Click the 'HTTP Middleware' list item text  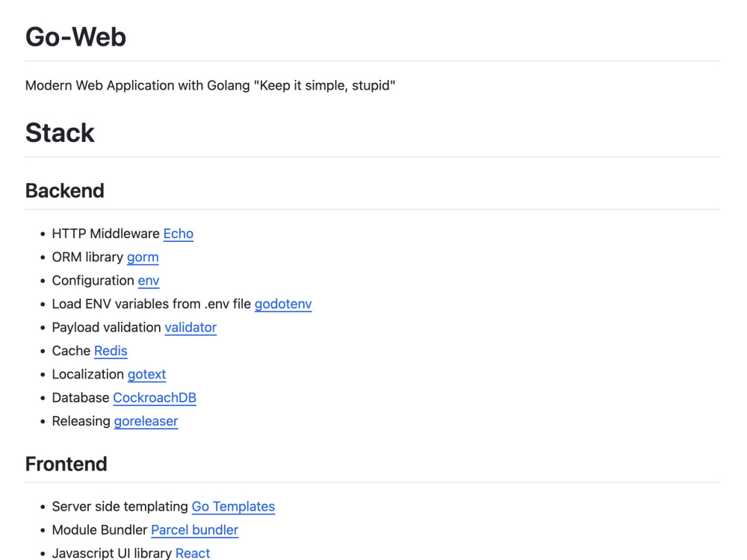pos(106,234)
